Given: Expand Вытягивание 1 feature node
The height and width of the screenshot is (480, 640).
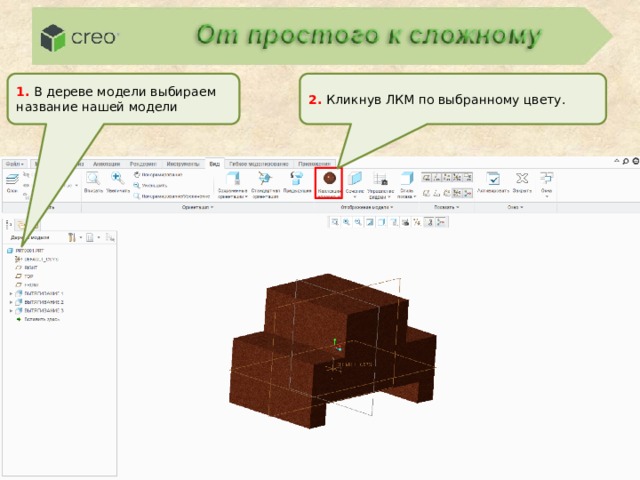Looking at the screenshot, I should tap(11, 293).
